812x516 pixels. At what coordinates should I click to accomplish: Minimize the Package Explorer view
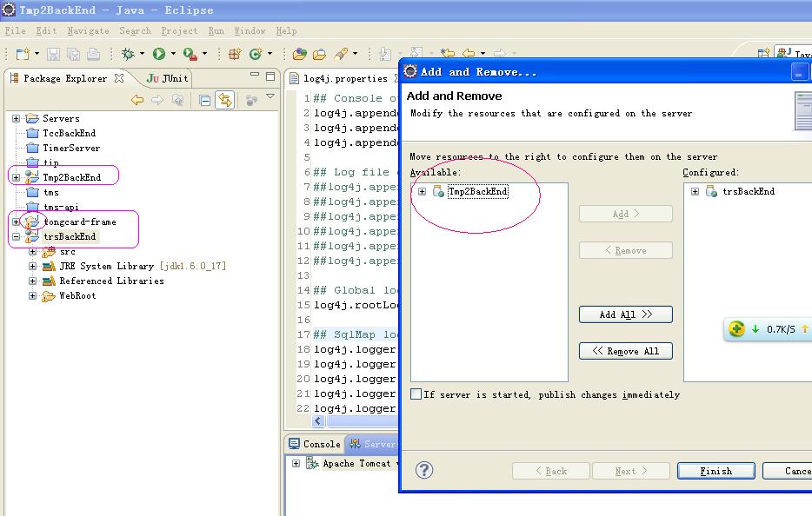click(254, 75)
